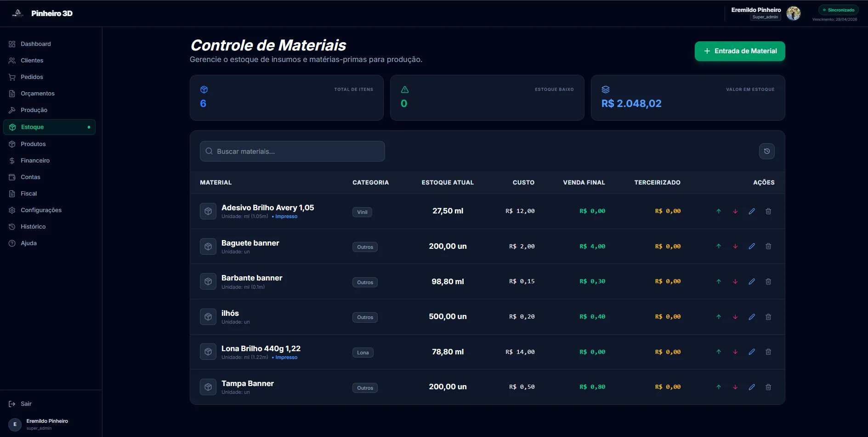Focus the Buscar materiais search field
The image size is (868, 437).
pyautogui.click(x=292, y=151)
